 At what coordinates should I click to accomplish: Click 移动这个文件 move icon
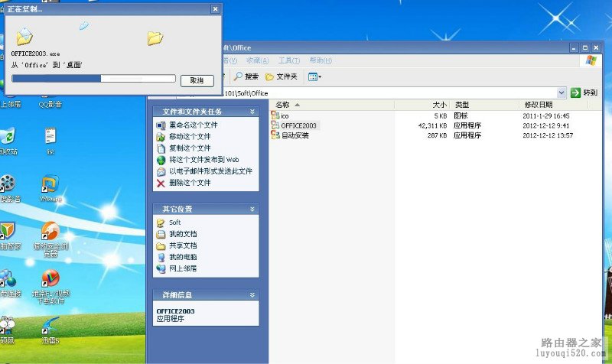point(161,137)
